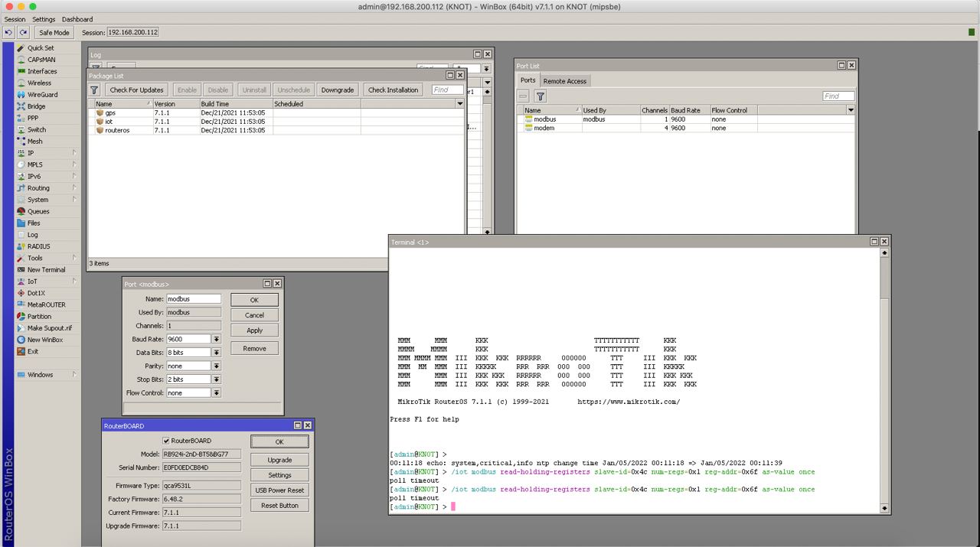Toggle Safe Mode button
980x547 pixels.
click(54, 32)
